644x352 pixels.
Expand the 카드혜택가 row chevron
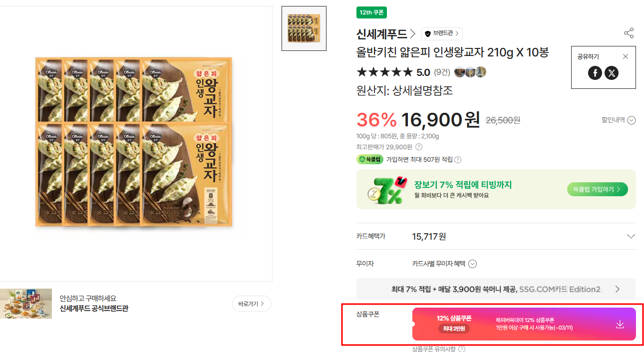click(x=631, y=236)
